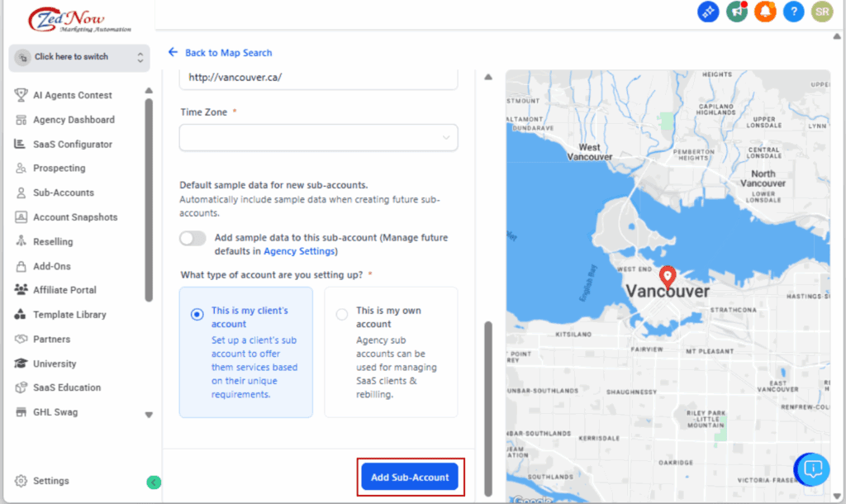Open the Sub-Accounts person icon
846x504 pixels.
coord(21,193)
